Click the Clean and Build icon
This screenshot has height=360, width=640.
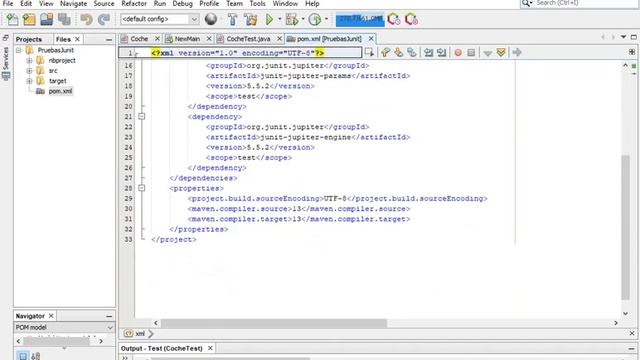pos(251,19)
